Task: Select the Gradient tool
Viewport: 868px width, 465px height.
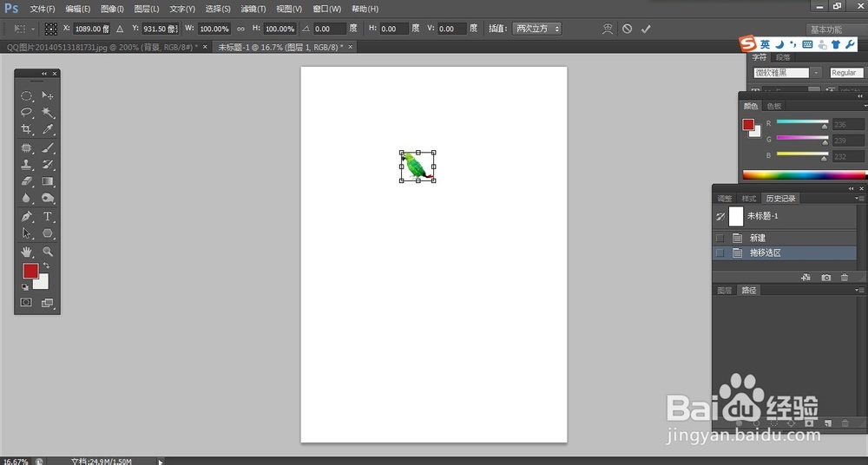Action: pyautogui.click(x=48, y=181)
